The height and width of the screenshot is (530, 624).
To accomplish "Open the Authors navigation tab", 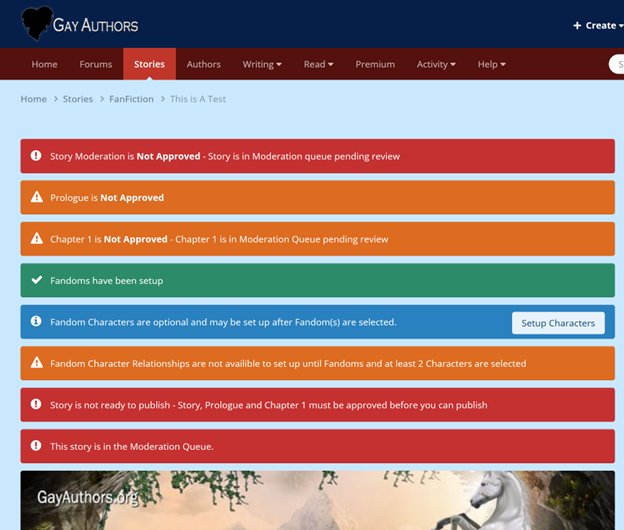I will click(204, 64).
